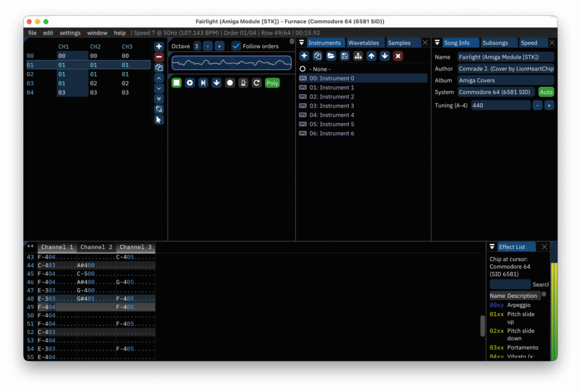The height and width of the screenshot is (392, 581).
Task: Click the Tuning (A-4) input field
Action: [500, 106]
